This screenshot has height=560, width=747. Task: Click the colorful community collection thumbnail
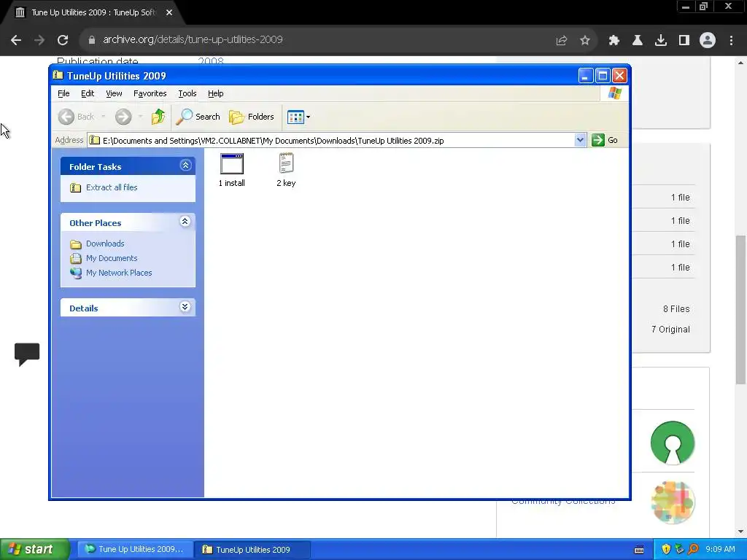[x=673, y=502]
